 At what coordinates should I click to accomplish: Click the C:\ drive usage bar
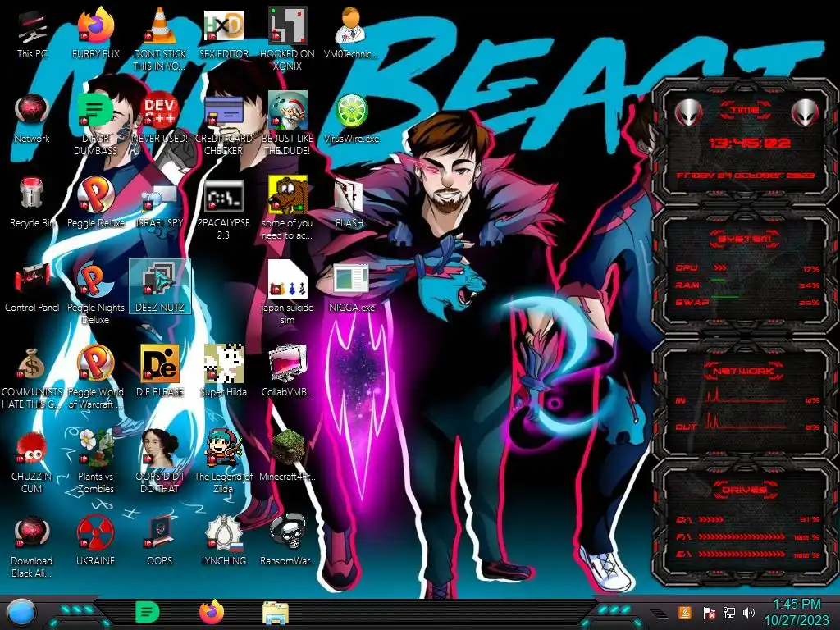pyautogui.click(x=711, y=519)
